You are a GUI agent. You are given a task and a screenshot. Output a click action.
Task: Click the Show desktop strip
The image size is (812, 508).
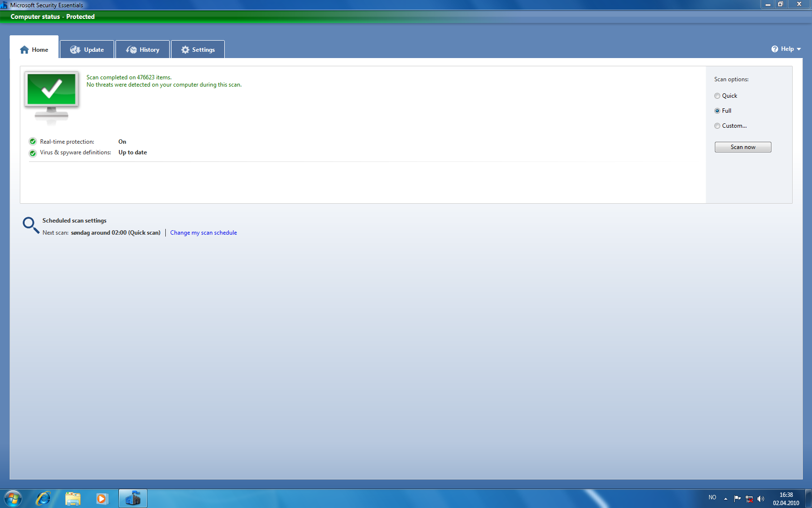(808, 498)
